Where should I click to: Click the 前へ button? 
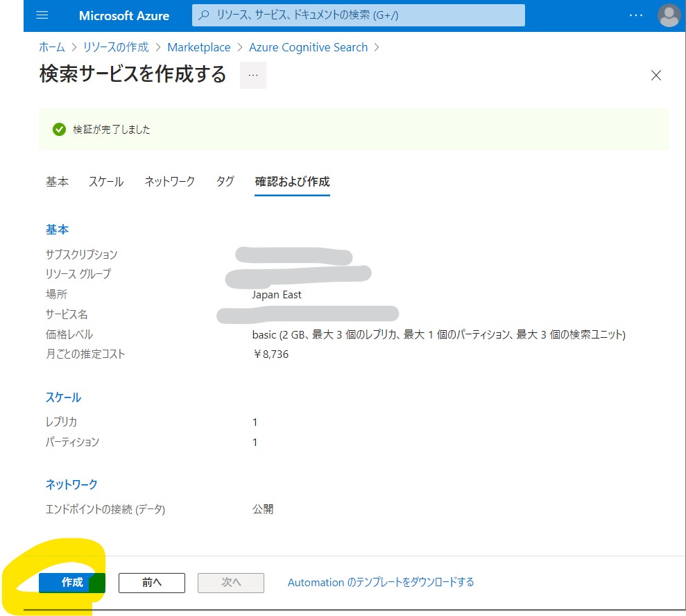point(152,583)
